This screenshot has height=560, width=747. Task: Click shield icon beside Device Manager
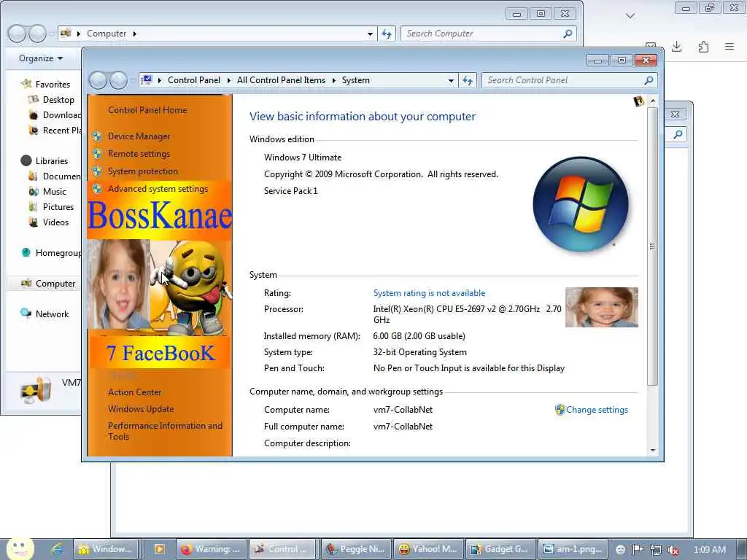97,136
